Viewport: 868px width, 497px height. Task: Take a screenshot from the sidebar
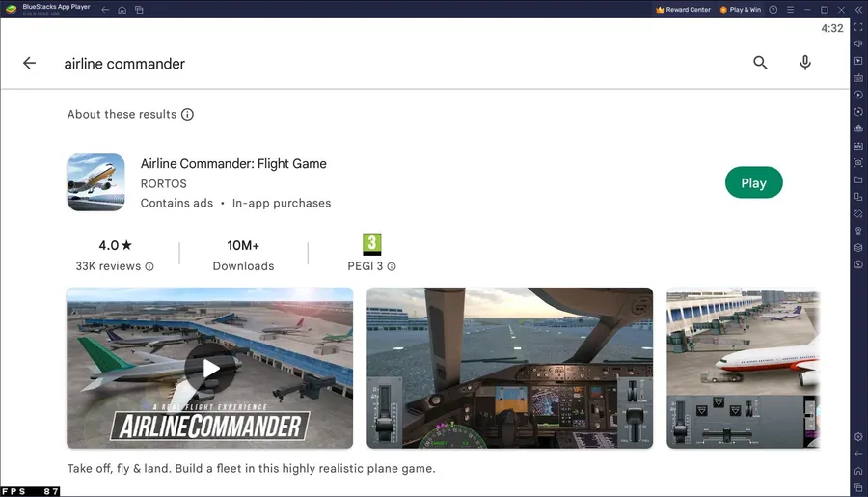tap(858, 162)
